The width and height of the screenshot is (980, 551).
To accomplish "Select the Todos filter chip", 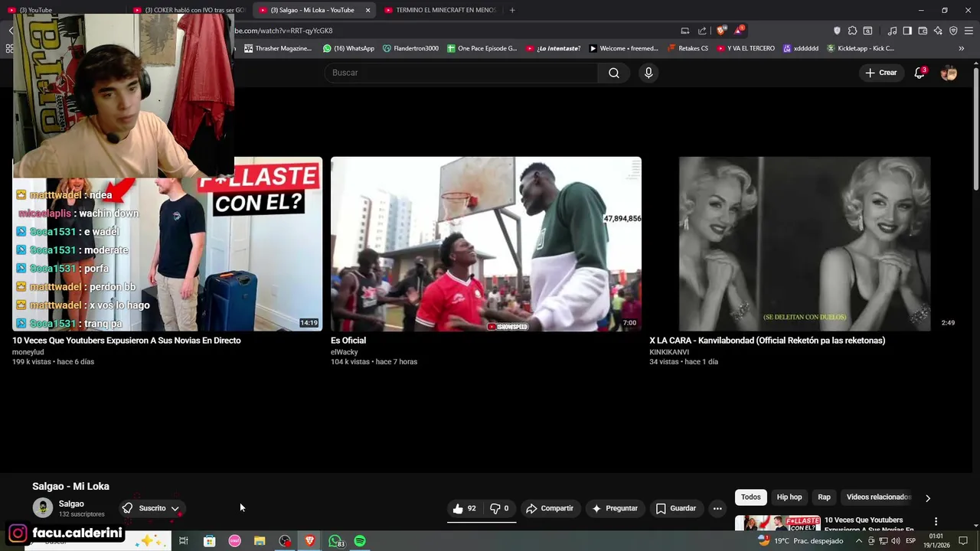I will coord(750,497).
